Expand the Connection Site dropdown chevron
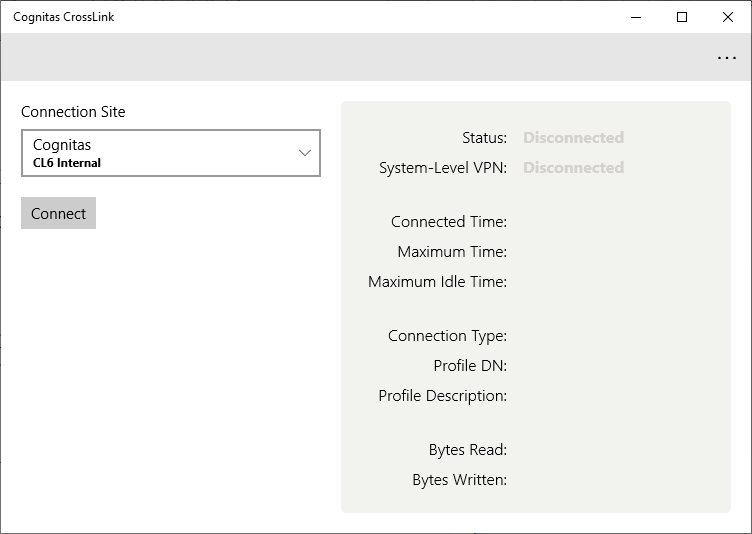Image resolution: width=752 pixels, height=534 pixels. (305, 153)
